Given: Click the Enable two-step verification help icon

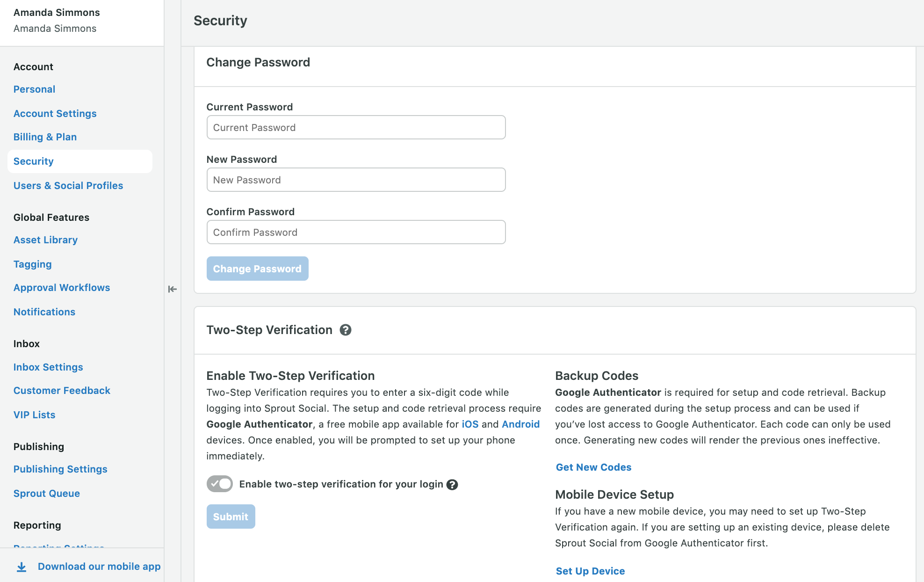Looking at the screenshot, I should pyautogui.click(x=452, y=484).
